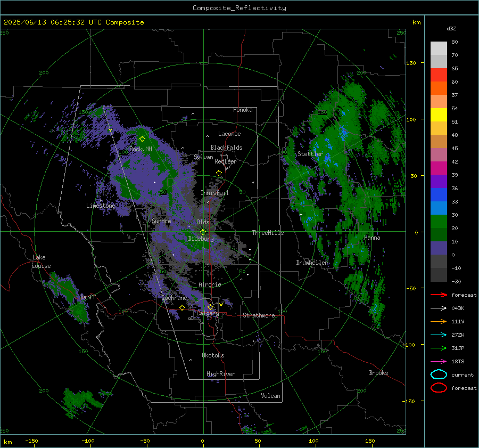The image size is (479, 448).
Task: Click the yellow radar site marker at Didsbury
Action: click(x=203, y=232)
